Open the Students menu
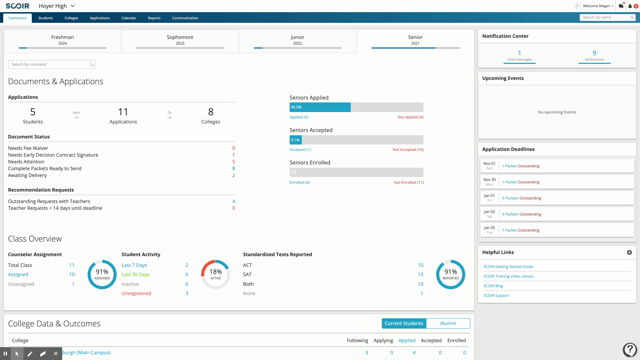 [45, 18]
